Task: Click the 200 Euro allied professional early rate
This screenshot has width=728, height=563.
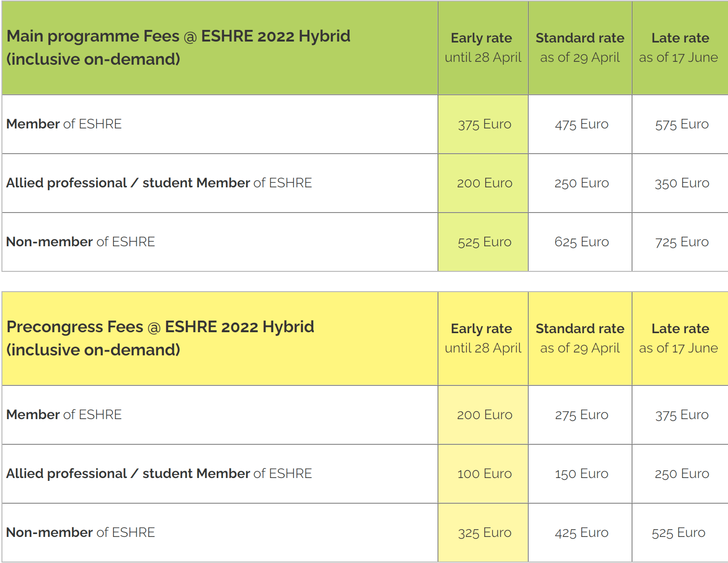Action: (x=484, y=183)
